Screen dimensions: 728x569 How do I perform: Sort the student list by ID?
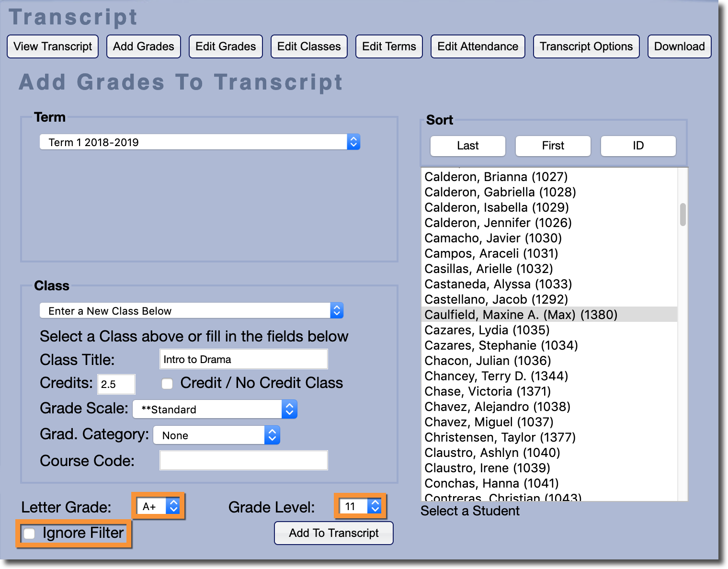pos(638,146)
